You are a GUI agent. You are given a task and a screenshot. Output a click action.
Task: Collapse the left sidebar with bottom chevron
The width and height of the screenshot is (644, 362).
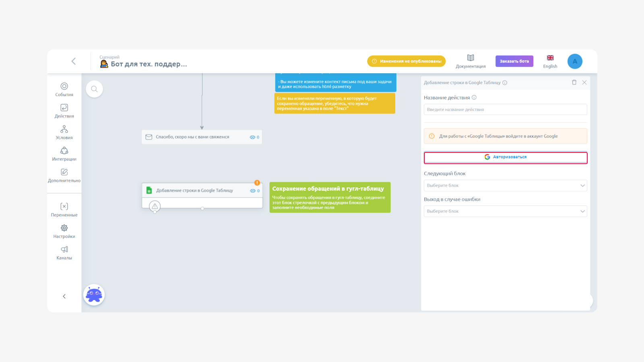pos(64,296)
